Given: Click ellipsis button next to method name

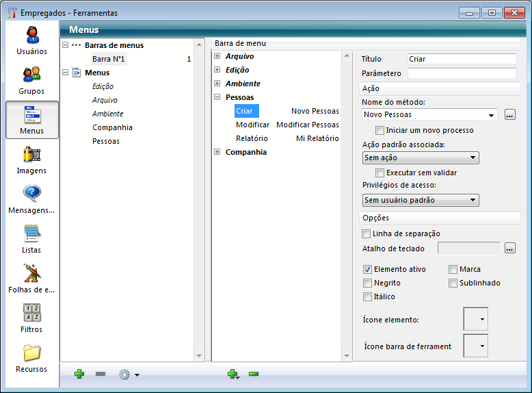Looking at the screenshot, I should [510, 115].
